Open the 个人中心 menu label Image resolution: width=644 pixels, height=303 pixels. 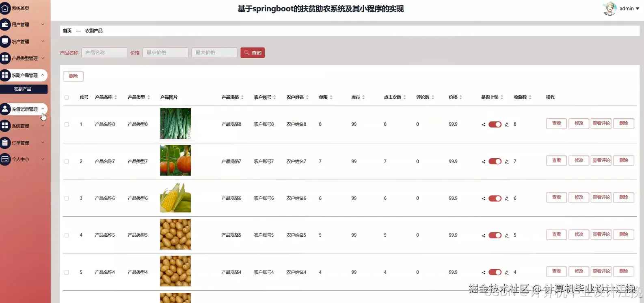point(20,159)
